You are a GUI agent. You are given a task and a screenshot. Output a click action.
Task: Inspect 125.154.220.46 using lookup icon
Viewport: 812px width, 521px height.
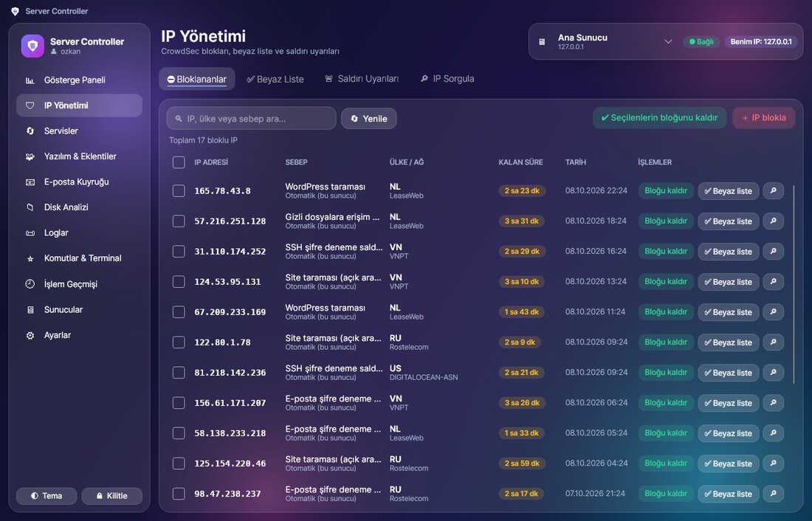pos(773,463)
